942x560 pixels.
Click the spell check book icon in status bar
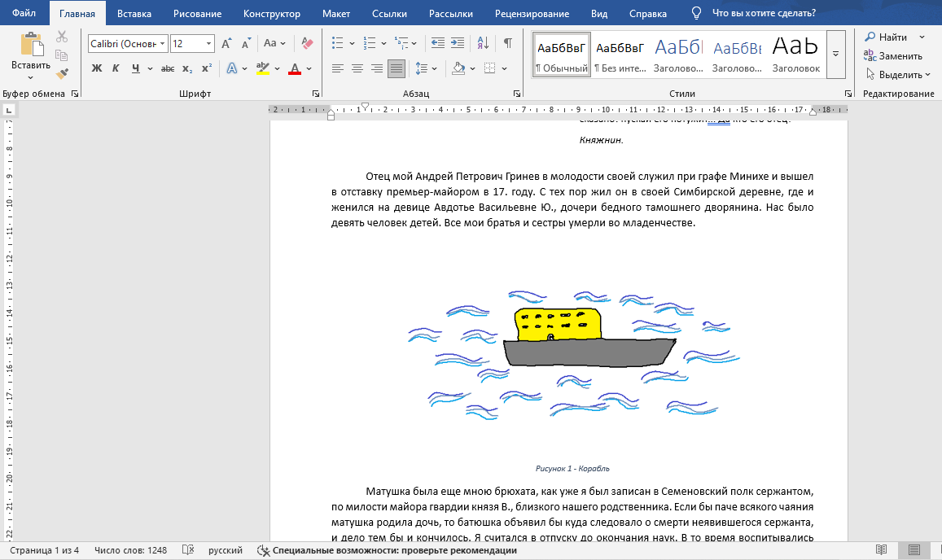tap(188, 550)
